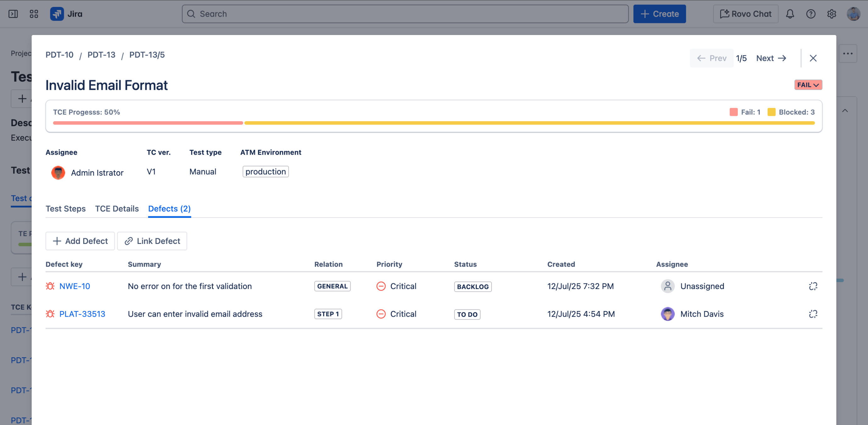The width and height of the screenshot is (868, 425).
Task: Click the Search field
Action: [x=405, y=14]
